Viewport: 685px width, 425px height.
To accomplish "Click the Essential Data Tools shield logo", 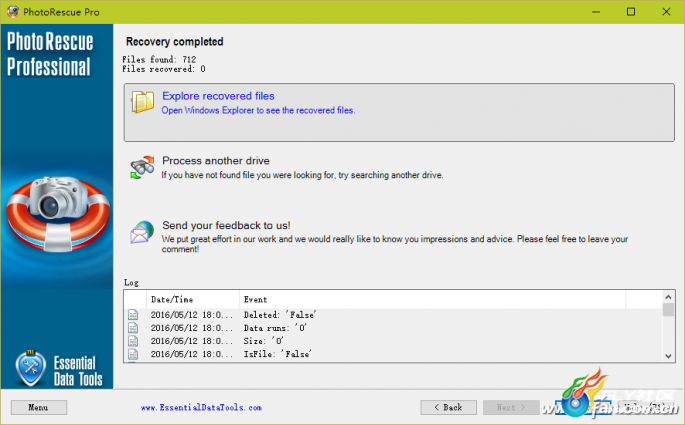I will point(31,368).
